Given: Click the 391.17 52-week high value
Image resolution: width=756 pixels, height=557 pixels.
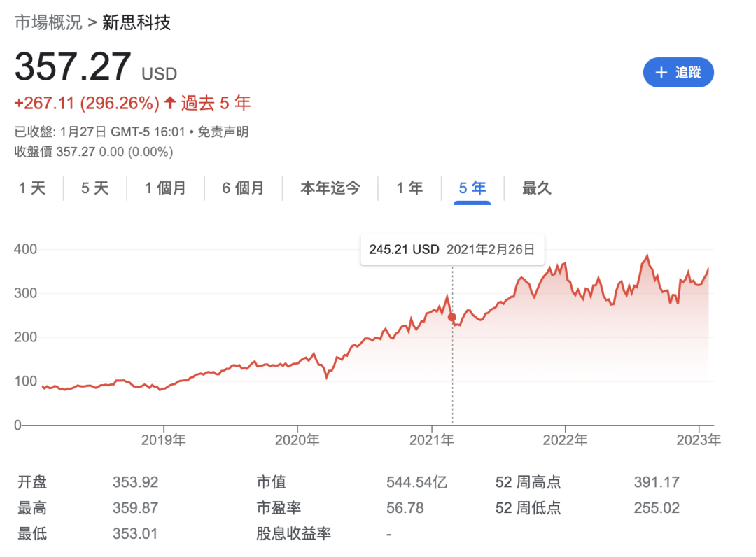Looking at the screenshot, I should pyautogui.click(x=657, y=482).
